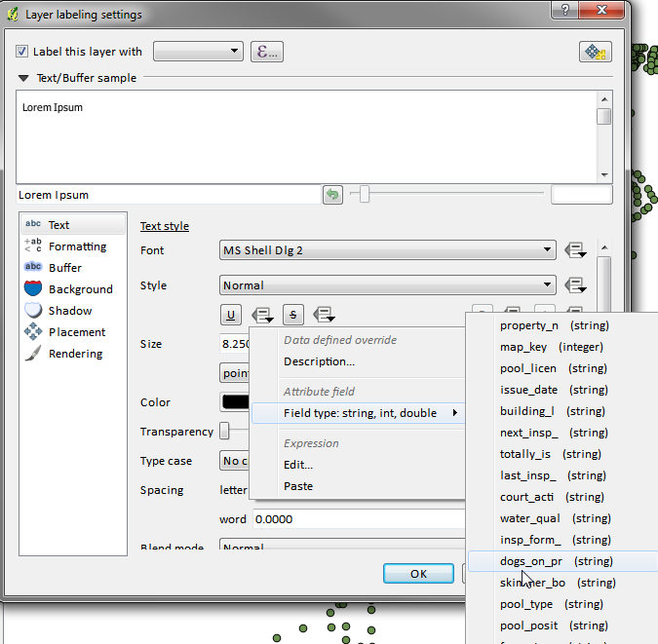Image resolution: width=658 pixels, height=644 pixels.
Task: Click the data-defined override icon for Style
Action: pos(575,285)
